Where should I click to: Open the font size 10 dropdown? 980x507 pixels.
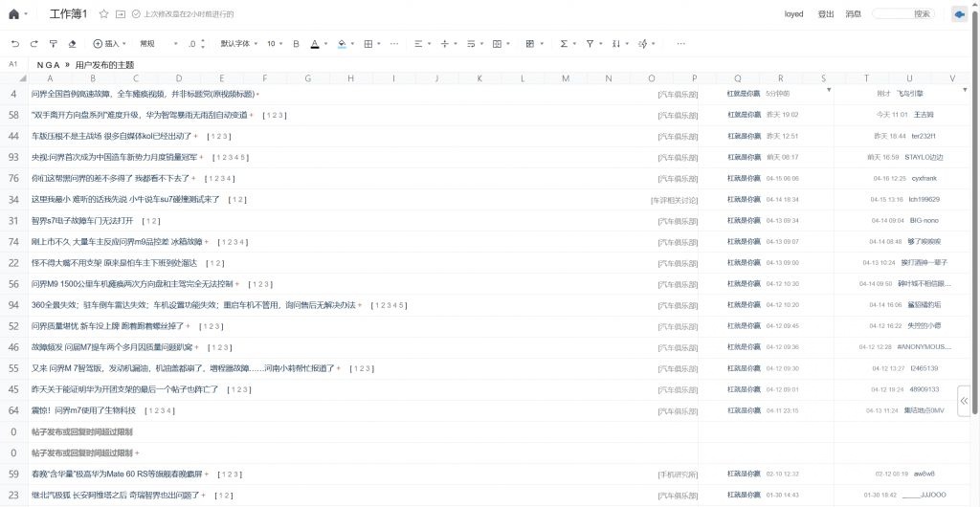tap(275, 44)
